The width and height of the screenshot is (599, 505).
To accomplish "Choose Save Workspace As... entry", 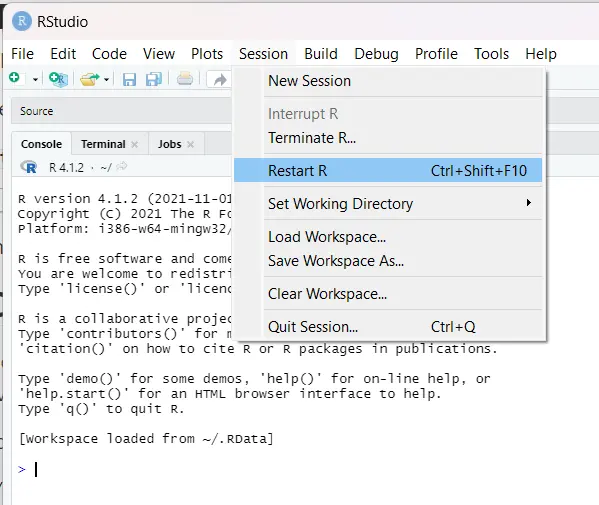I will click(x=388, y=261).
